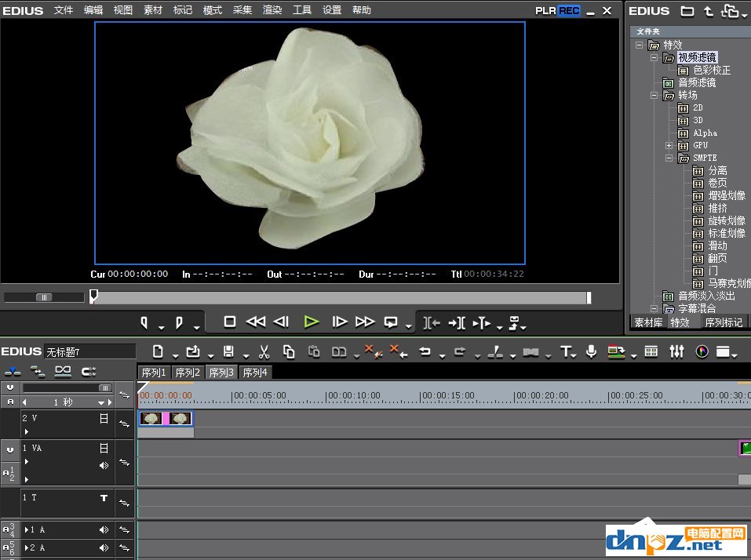Collapse the 视频滤镜 folder
The height and width of the screenshot is (560, 751).
[x=654, y=58]
